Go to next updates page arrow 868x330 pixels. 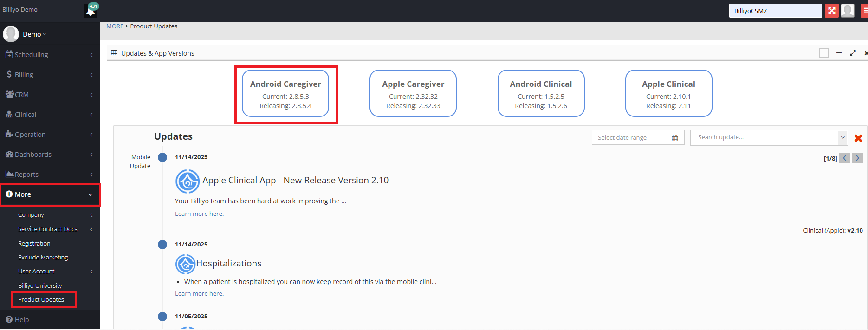point(857,158)
